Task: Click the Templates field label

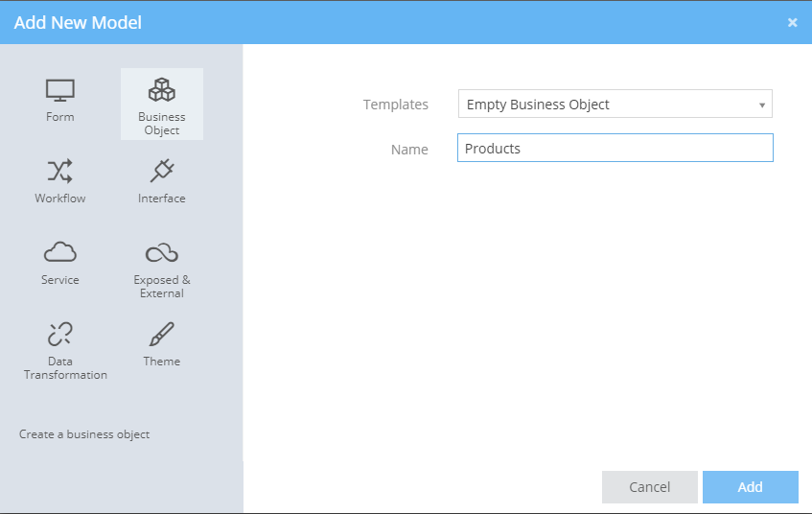Action: 395,105
